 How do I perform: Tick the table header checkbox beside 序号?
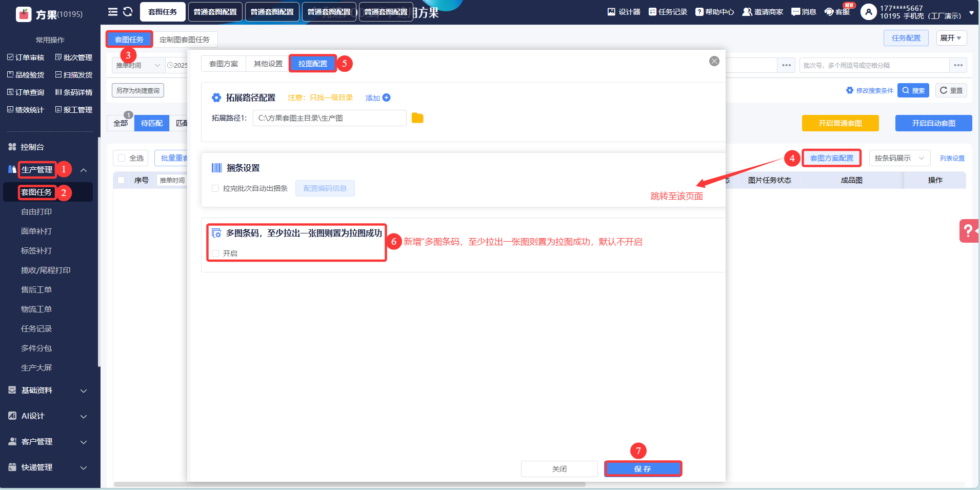(x=121, y=180)
